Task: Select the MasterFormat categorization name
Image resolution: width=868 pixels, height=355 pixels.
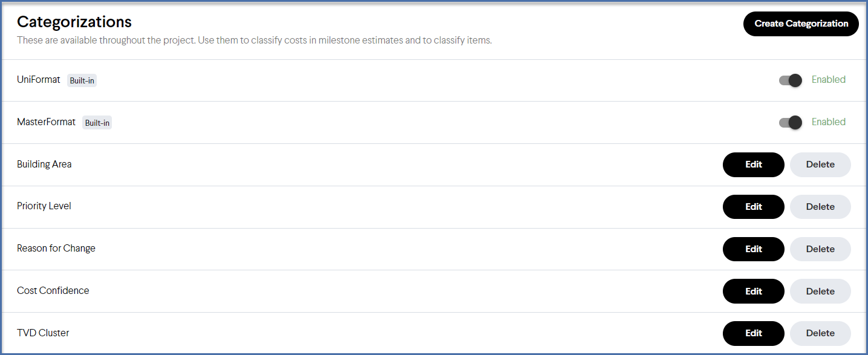Action: pyautogui.click(x=46, y=122)
